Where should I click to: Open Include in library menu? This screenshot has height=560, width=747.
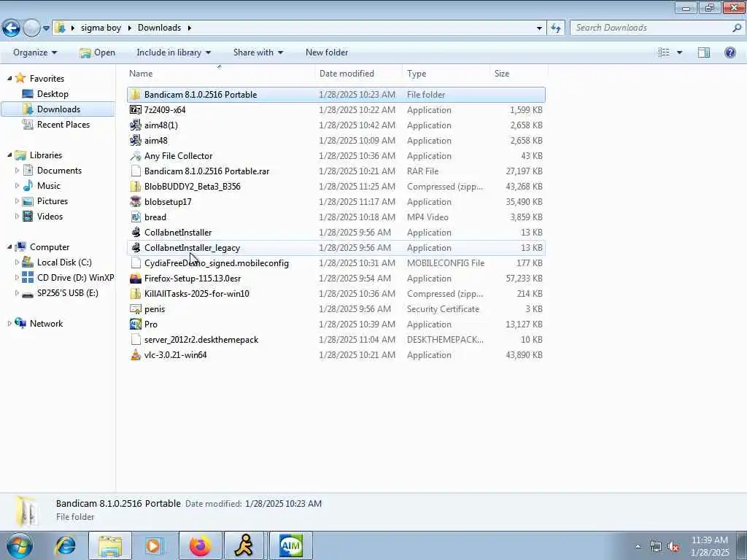(x=174, y=52)
